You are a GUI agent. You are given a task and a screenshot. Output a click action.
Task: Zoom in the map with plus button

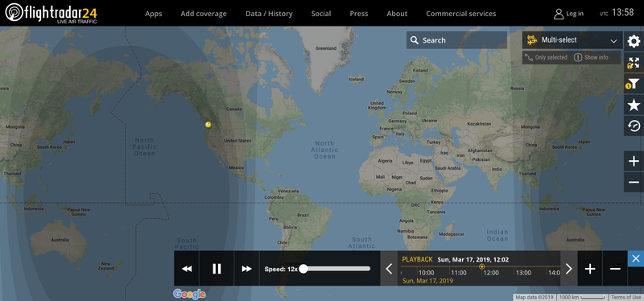[x=634, y=161]
